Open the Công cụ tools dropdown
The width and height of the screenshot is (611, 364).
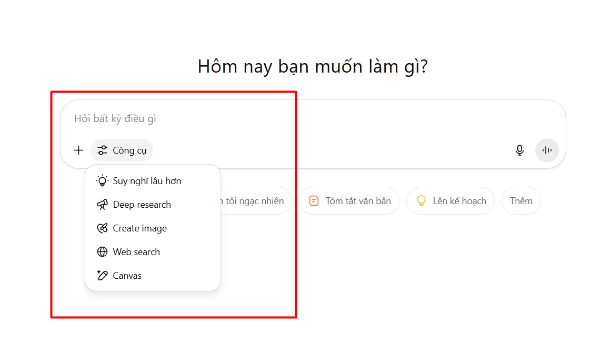[x=122, y=150]
